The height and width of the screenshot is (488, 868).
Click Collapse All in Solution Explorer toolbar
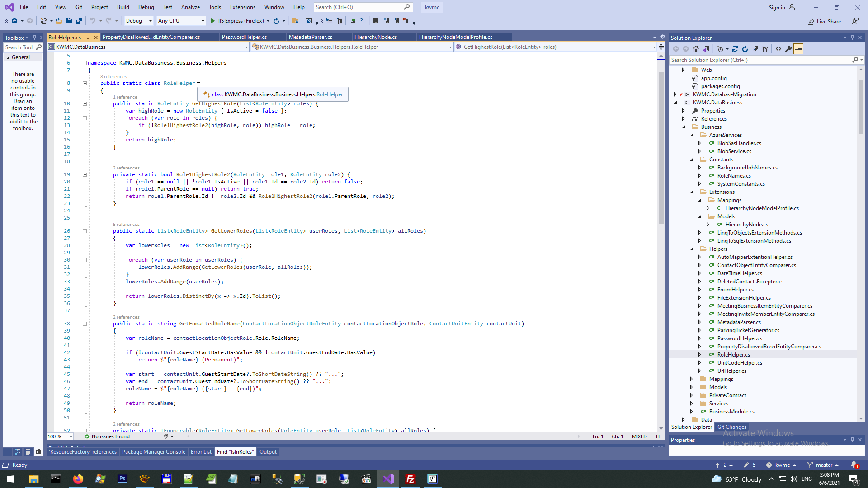click(755, 49)
